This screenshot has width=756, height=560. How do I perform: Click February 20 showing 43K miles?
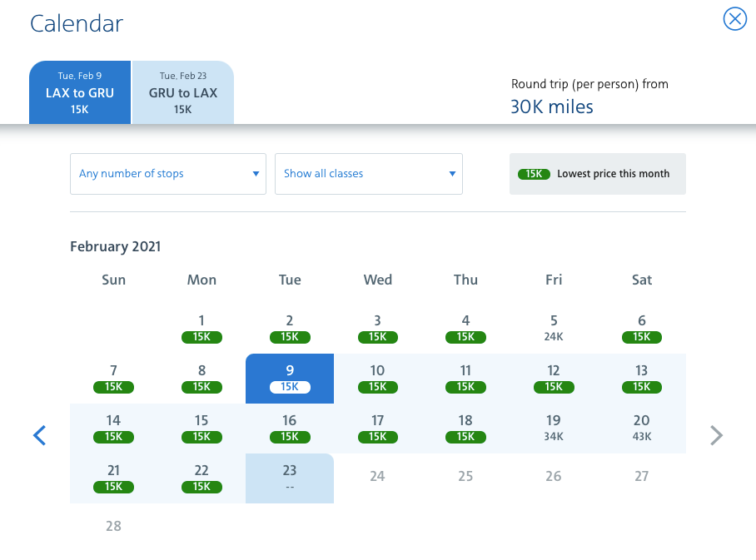coord(641,428)
